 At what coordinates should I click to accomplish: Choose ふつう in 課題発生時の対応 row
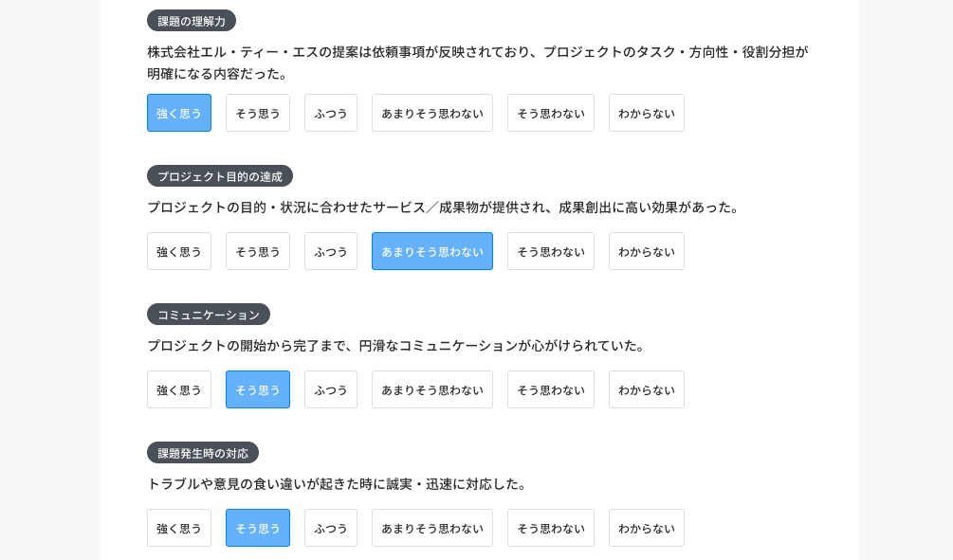point(331,528)
